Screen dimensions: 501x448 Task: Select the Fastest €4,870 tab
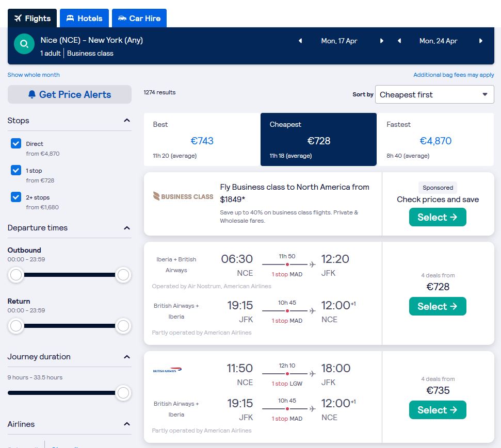(435, 139)
